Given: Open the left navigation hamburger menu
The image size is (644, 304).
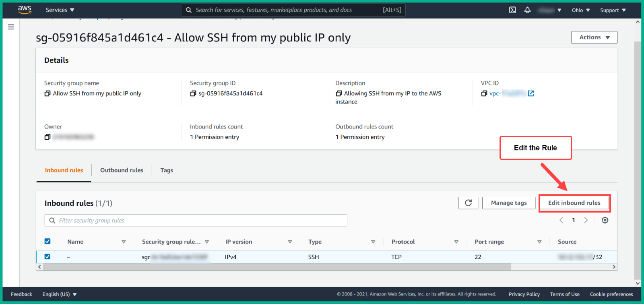Looking at the screenshot, I should 11,27.
